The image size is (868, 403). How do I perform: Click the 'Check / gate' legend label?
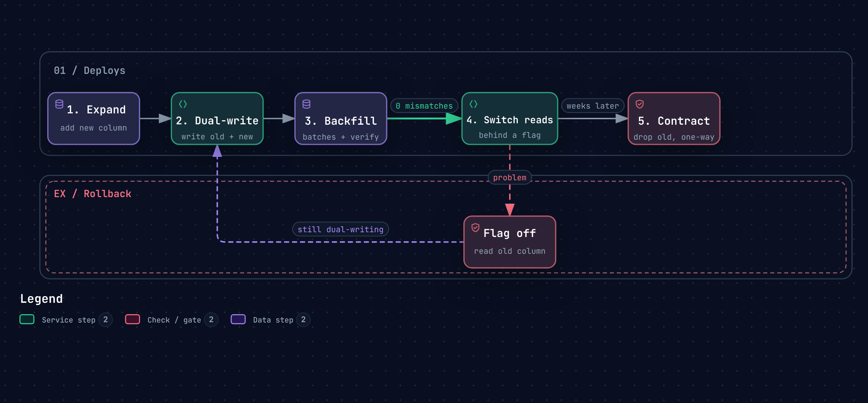click(174, 320)
